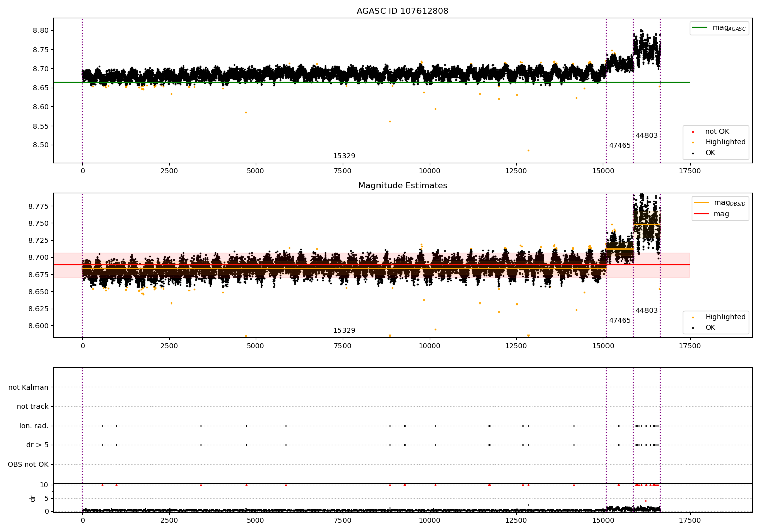
Task: Select 'not OK' legend entry in AGASC plot
Action: 717,132
